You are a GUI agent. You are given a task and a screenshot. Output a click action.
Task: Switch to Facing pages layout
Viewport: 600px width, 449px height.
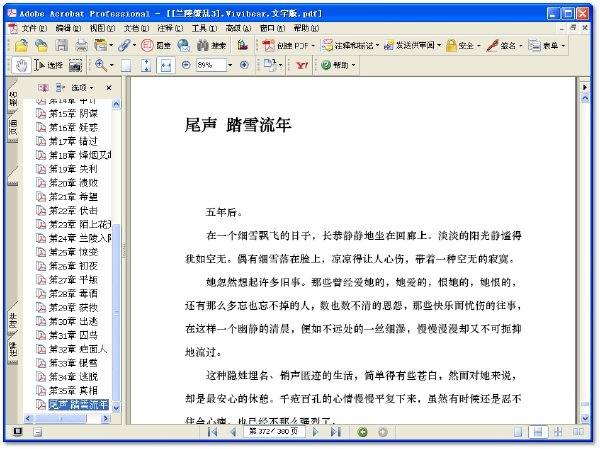[579, 432]
